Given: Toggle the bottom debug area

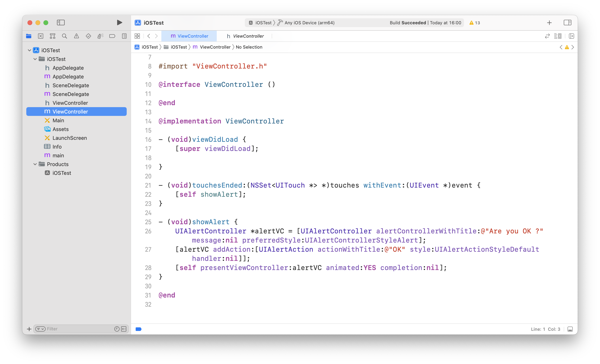Looking at the screenshot, I should click(570, 329).
